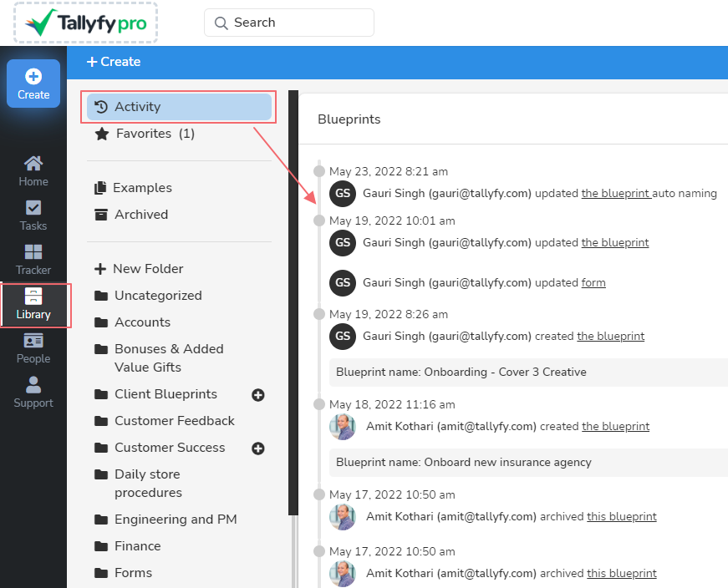Open the Finance folder

point(137,546)
